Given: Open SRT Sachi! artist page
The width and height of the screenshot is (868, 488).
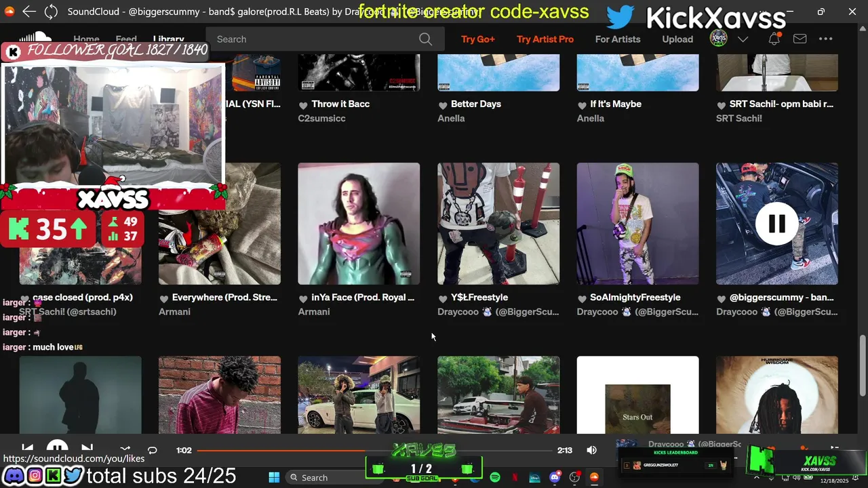Looking at the screenshot, I should (x=739, y=118).
